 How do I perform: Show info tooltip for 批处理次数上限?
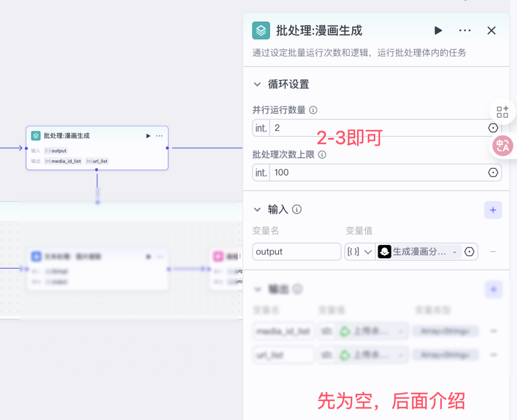pos(322,155)
